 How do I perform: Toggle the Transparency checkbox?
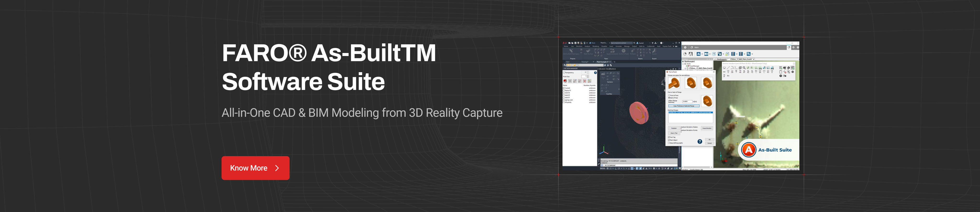(x=564, y=72)
